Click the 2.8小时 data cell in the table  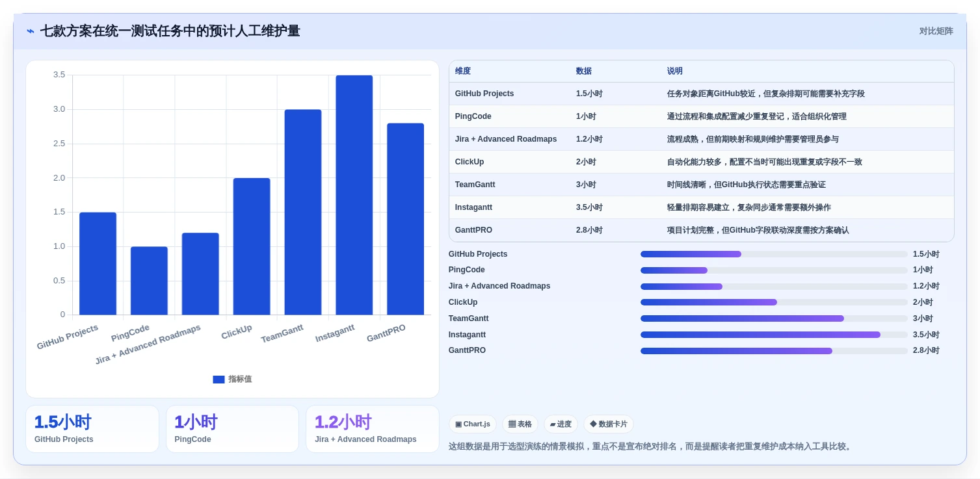589,230
